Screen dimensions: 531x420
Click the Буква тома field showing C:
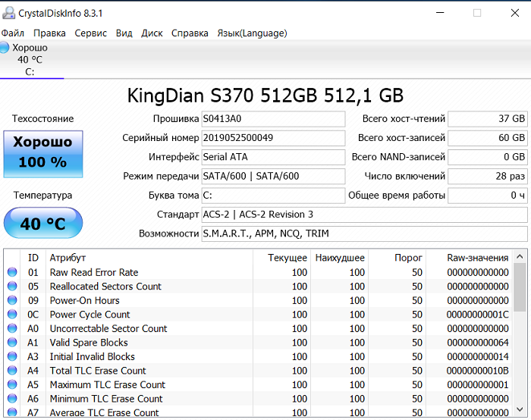click(273, 196)
